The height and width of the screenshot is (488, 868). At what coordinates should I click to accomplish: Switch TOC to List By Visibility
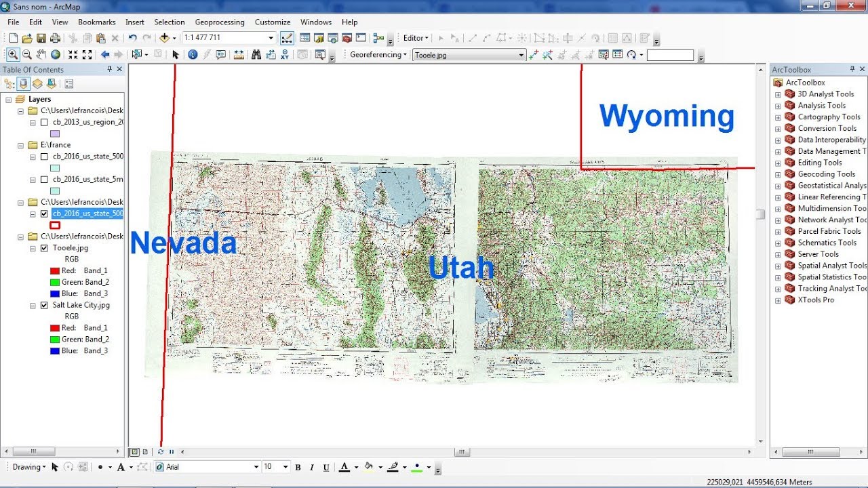(x=37, y=84)
